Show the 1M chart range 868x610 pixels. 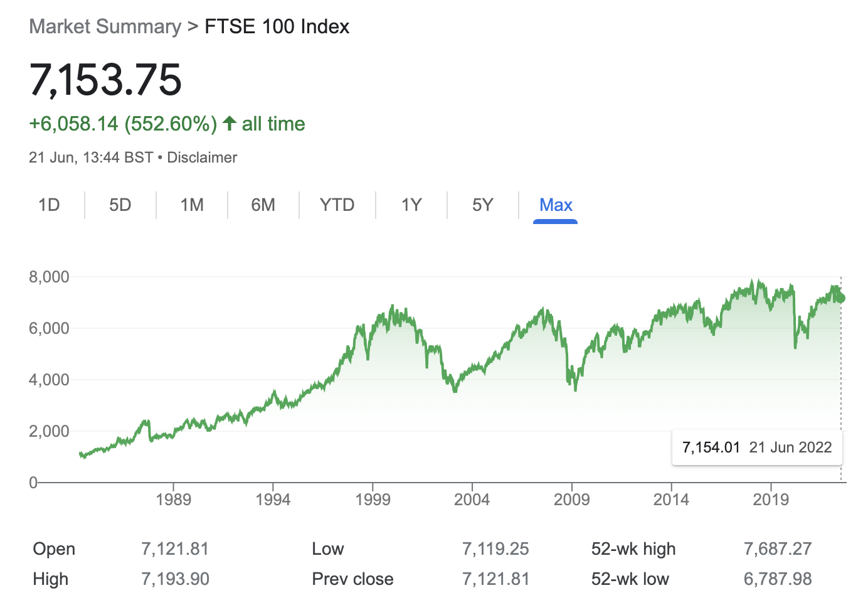[x=192, y=205]
